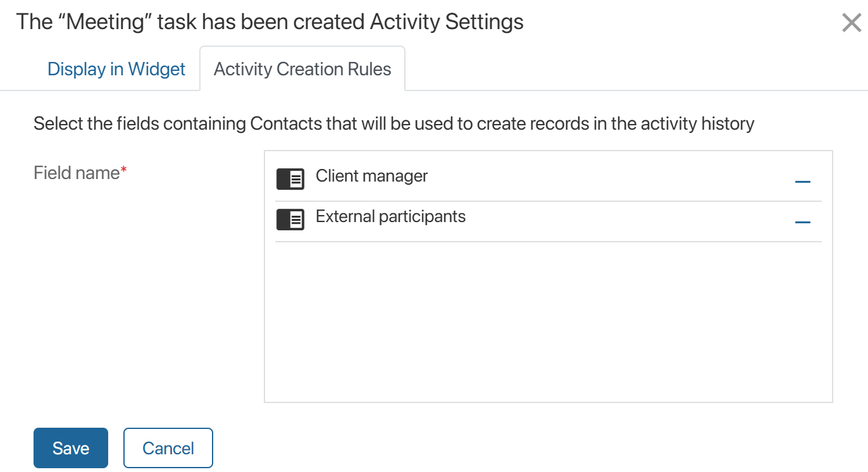The image size is (868, 472).
Task: Open the Activity Creation Rules tab
Action: (302, 68)
